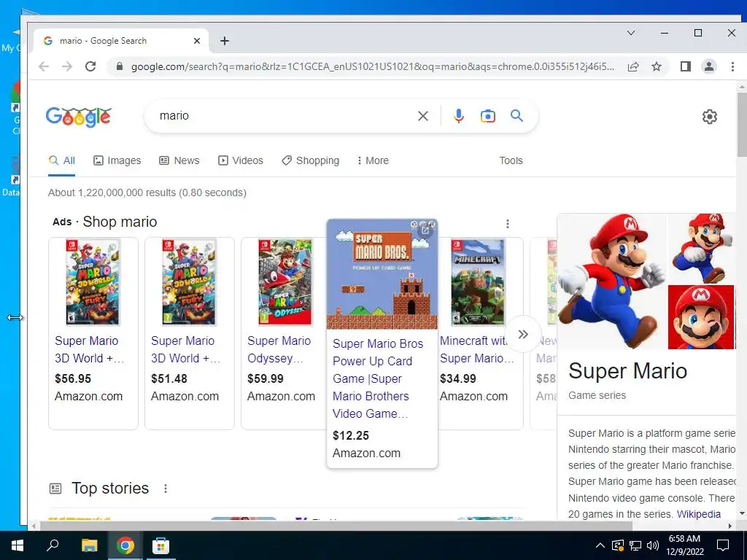Switch to the Videos tab
The height and width of the screenshot is (560, 747).
[x=241, y=160]
